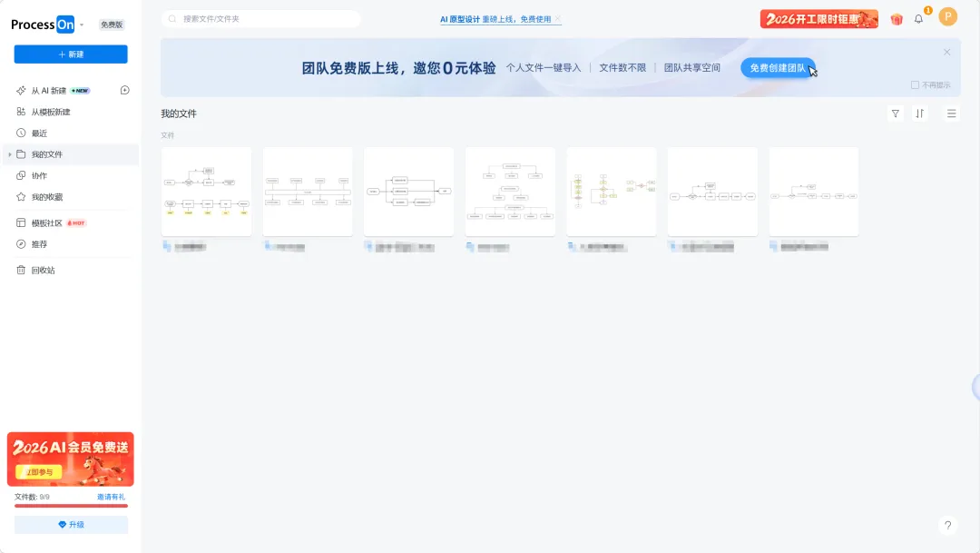Click the red gift box icon
Viewport: 980px width, 553px height.
(897, 19)
